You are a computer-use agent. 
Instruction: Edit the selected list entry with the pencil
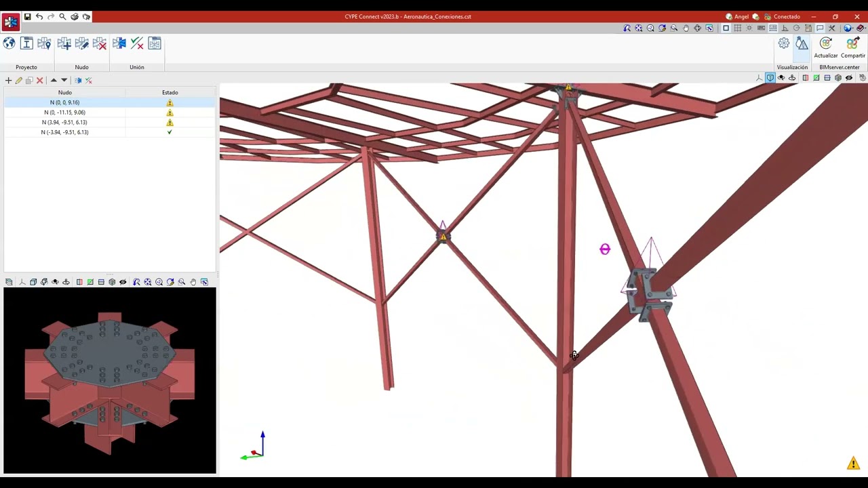pos(19,80)
